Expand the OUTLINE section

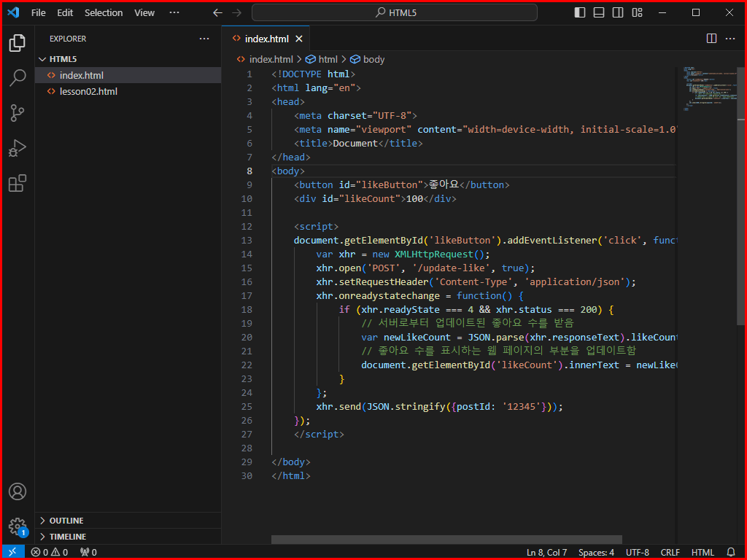click(x=128, y=521)
